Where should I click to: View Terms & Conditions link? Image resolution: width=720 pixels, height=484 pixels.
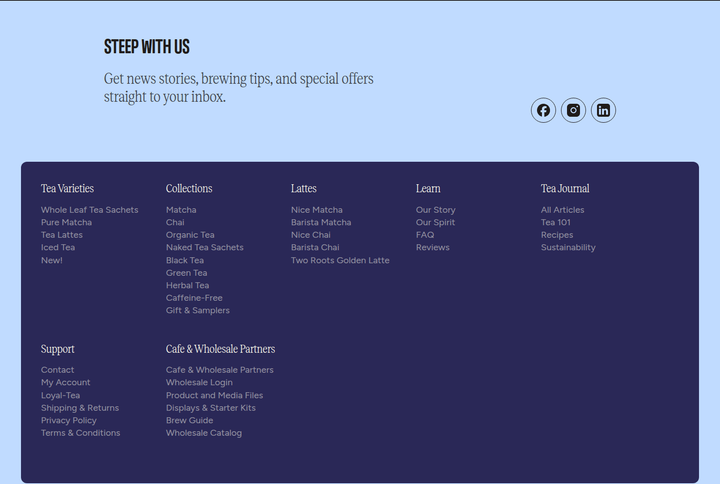(80, 433)
